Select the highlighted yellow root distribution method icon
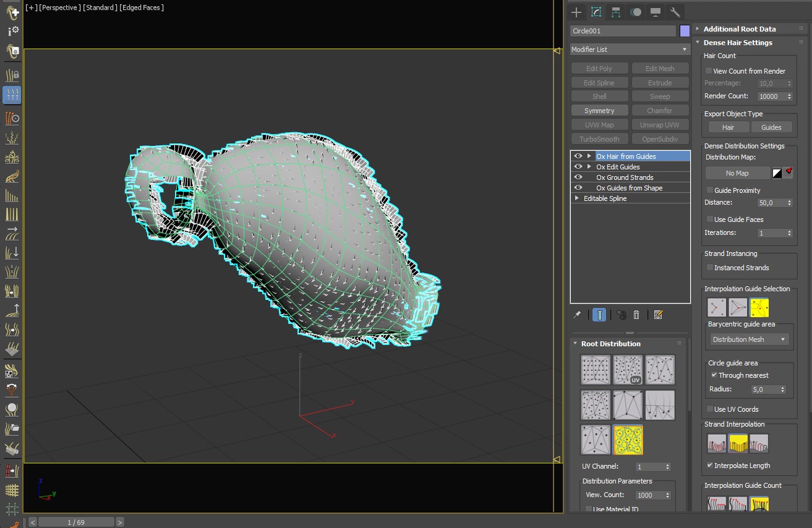 pyautogui.click(x=628, y=440)
